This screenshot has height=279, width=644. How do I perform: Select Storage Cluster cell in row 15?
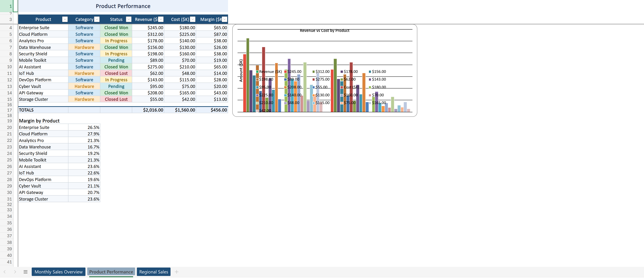[43, 99]
